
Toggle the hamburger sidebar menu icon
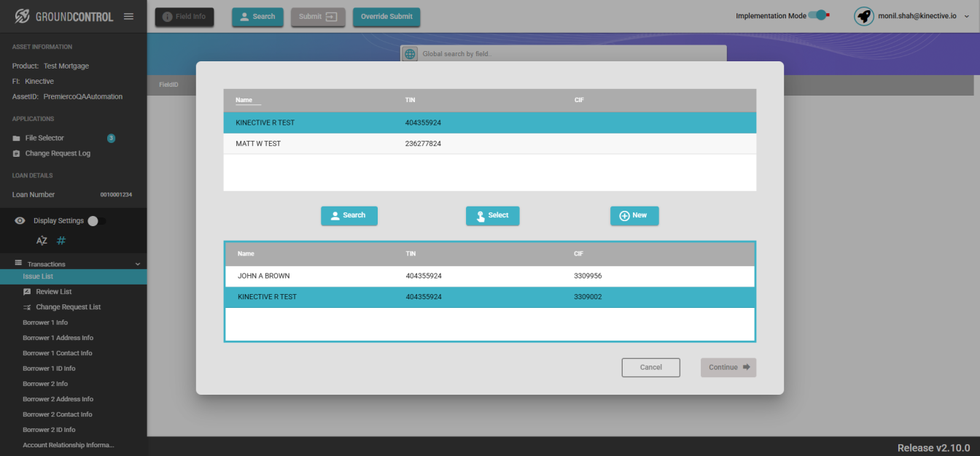(128, 16)
